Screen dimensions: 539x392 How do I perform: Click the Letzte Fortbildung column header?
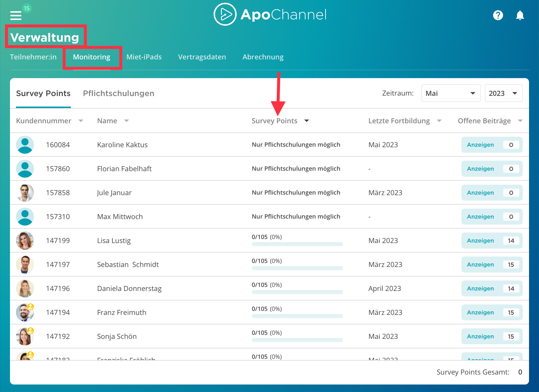(x=399, y=121)
